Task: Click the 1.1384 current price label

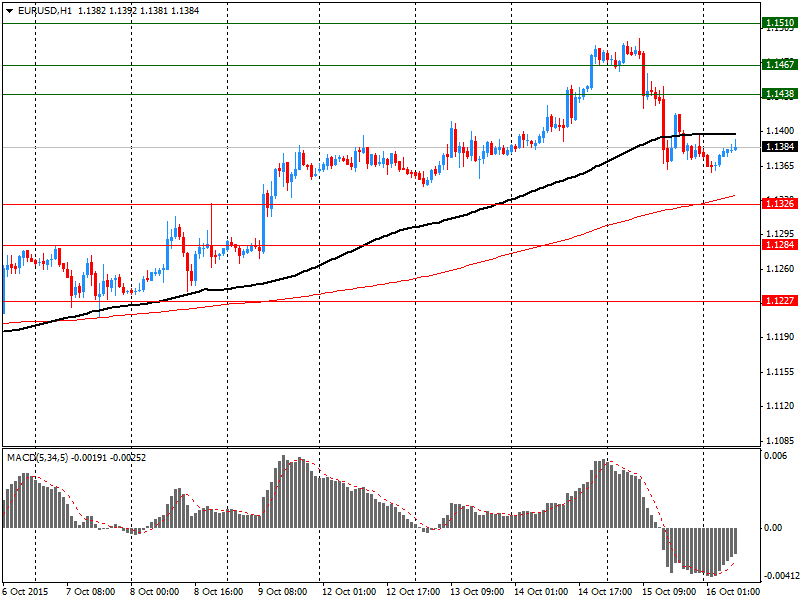Action: (779, 147)
